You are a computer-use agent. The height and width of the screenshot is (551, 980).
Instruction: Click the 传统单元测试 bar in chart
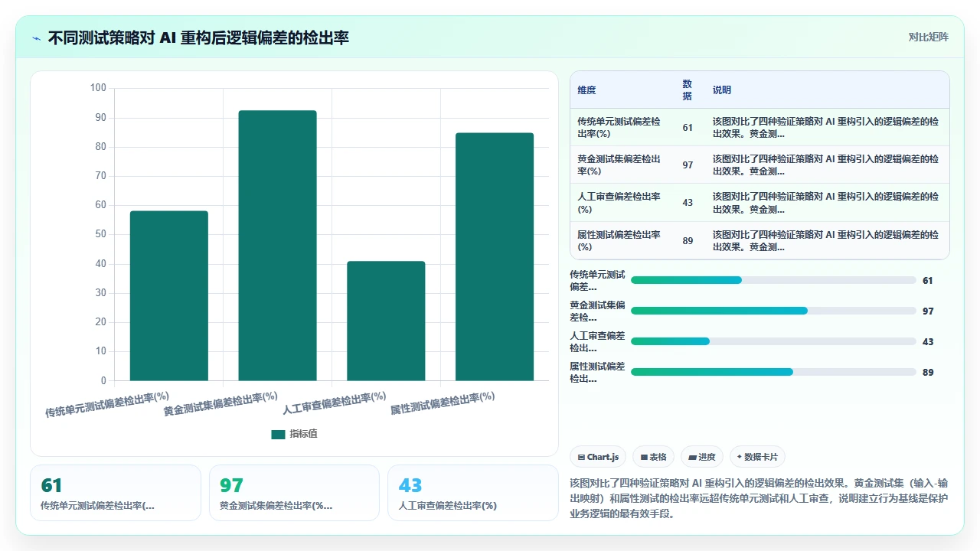coord(168,295)
